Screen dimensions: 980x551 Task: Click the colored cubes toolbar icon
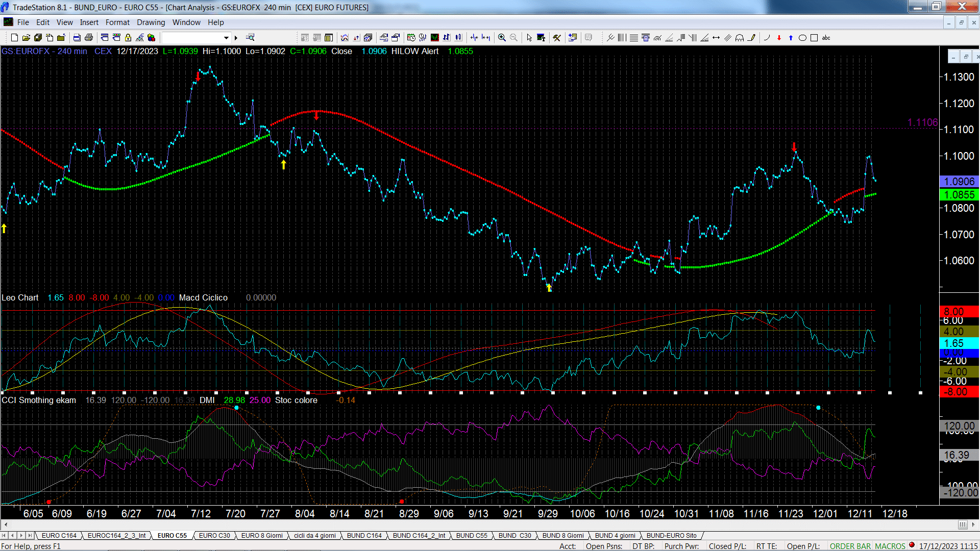[152, 38]
